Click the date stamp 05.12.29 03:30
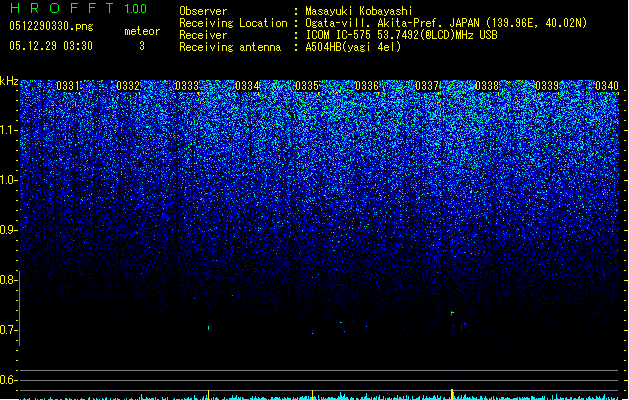The width and height of the screenshot is (629, 400). 51,46
